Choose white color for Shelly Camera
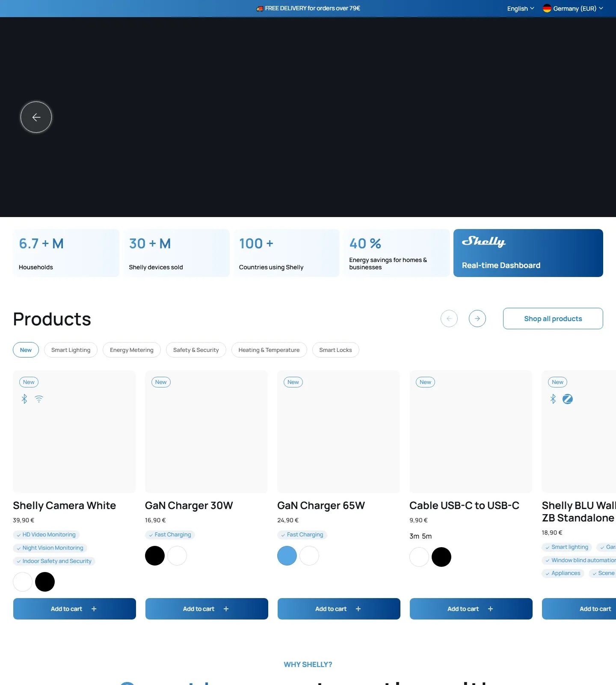The image size is (616, 685). coord(23,582)
